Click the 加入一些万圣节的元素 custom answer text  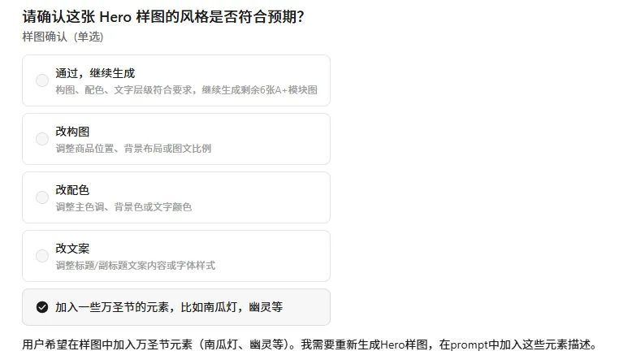pyautogui.click(x=169, y=307)
